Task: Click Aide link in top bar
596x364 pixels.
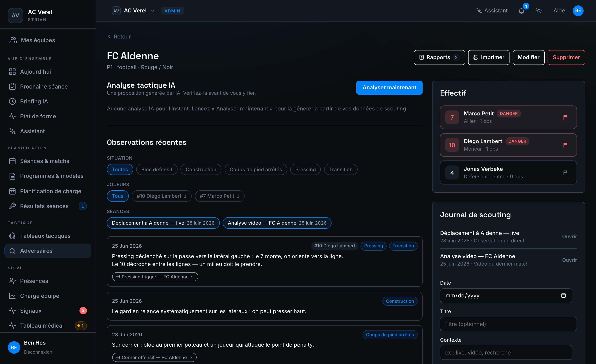Action: coord(559,11)
